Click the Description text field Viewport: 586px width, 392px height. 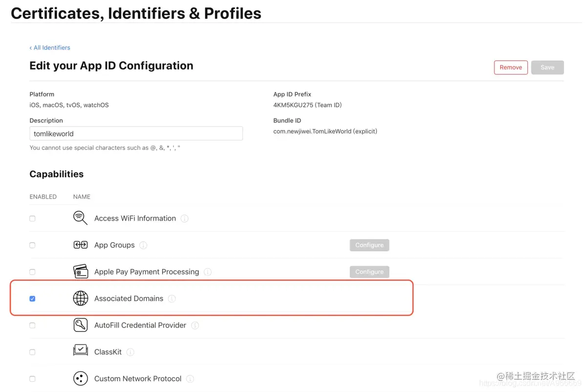coord(136,133)
